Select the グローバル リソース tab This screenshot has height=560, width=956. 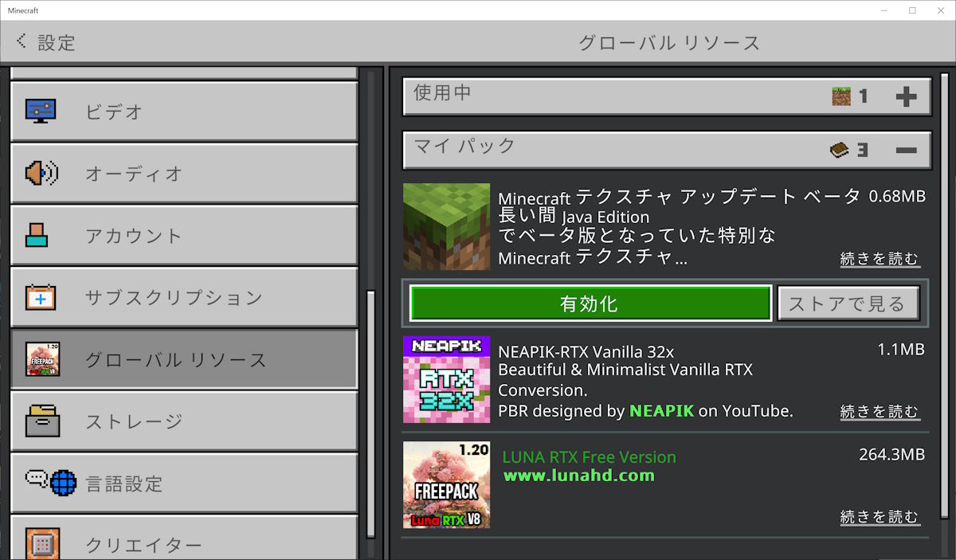pyautogui.click(x=184, y=360)
